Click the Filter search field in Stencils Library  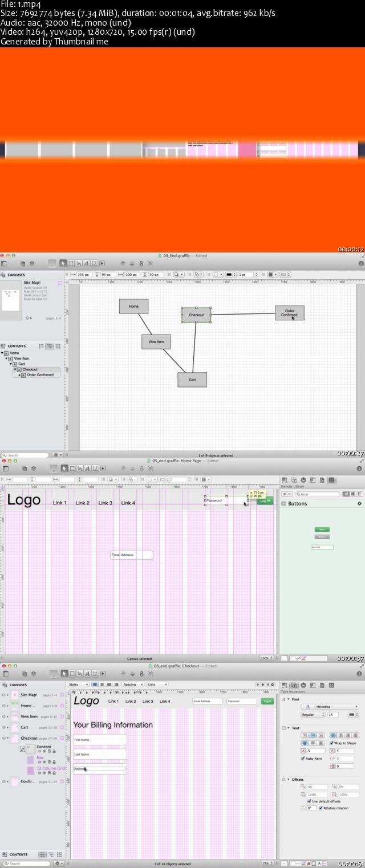pos(318,494)
